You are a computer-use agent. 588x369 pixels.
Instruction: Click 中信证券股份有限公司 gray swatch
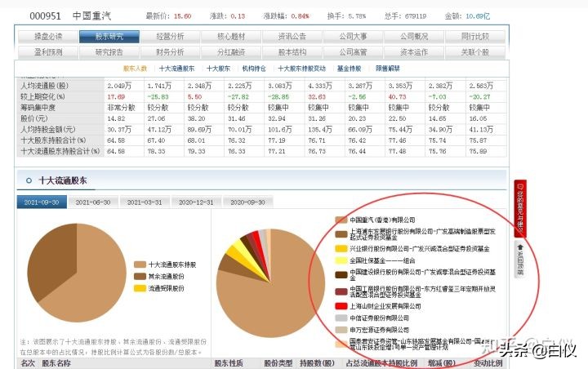(x=341, y=318)
